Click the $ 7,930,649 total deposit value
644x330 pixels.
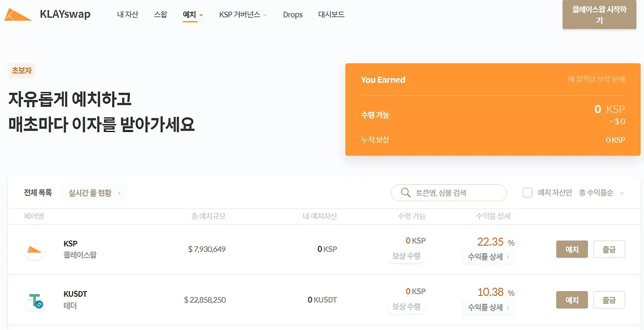pos(207,249)
